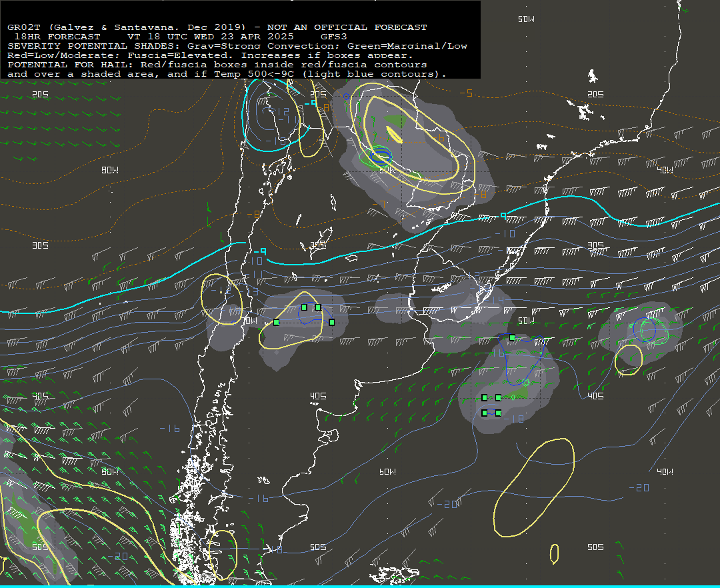Click the easternmost green box in the Argentina cluster
The width and height of the screenshot is (720, 588).
coord(332,322)
